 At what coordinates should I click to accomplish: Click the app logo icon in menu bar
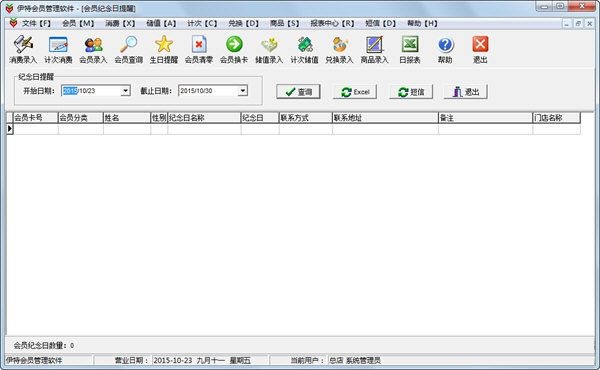(13, 23)
